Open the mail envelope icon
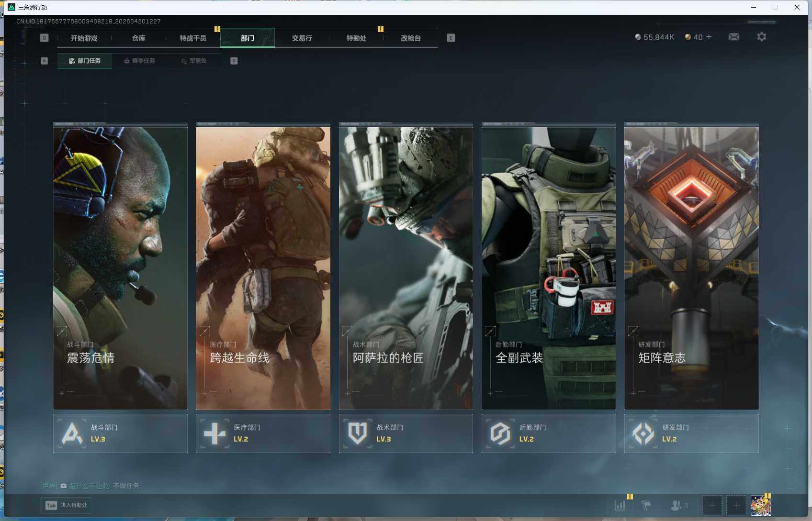This screenshot has height=521, width=812. pos(734,37)
